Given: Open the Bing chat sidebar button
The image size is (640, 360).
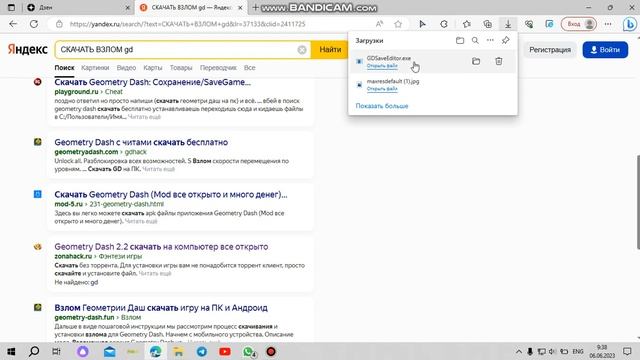Looking at the screenshot, I should click(629, 24).
